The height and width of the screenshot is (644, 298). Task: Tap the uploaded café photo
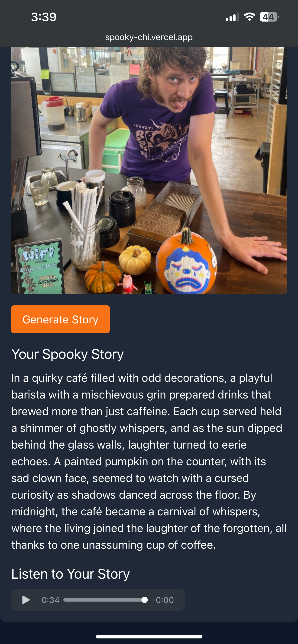[149, 170]
